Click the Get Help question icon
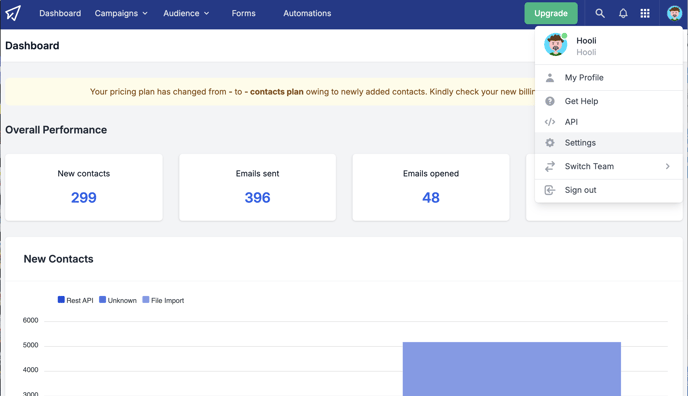688x396 pixels. [x=550, y=101]
